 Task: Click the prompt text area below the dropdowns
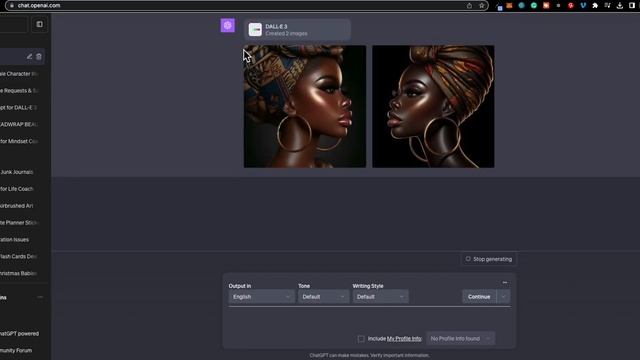[369, 319]
